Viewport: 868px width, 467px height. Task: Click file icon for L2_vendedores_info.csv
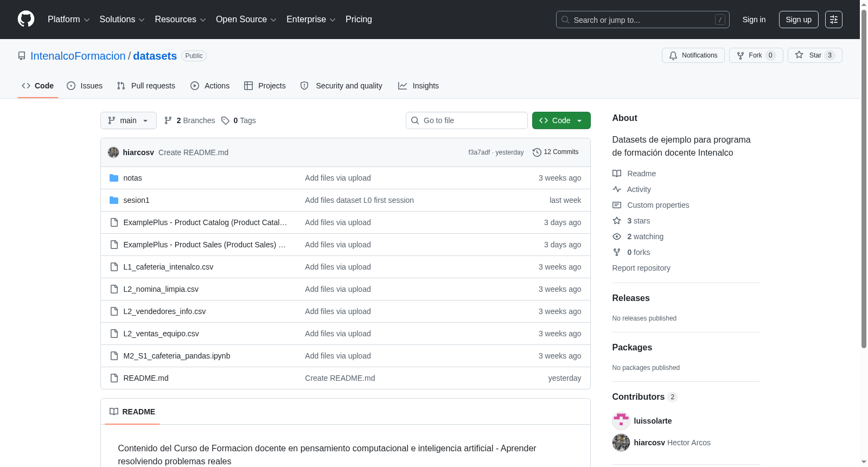point(114,311)
